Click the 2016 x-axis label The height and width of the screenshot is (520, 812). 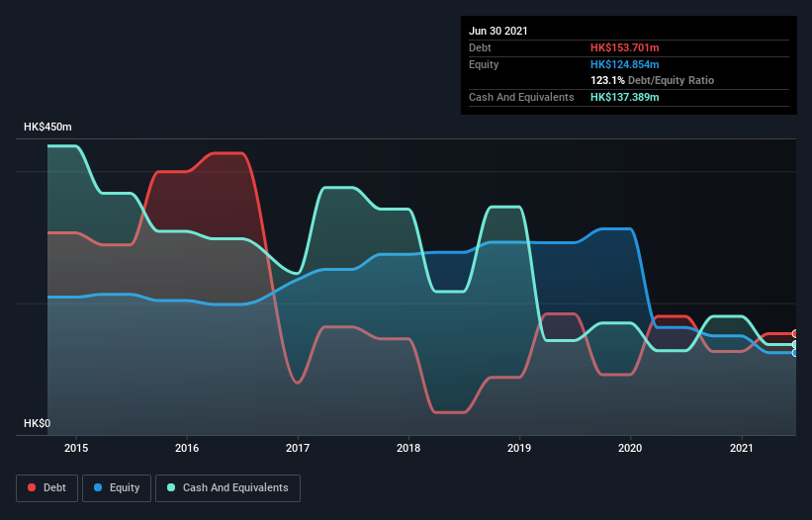pos(187,448)
